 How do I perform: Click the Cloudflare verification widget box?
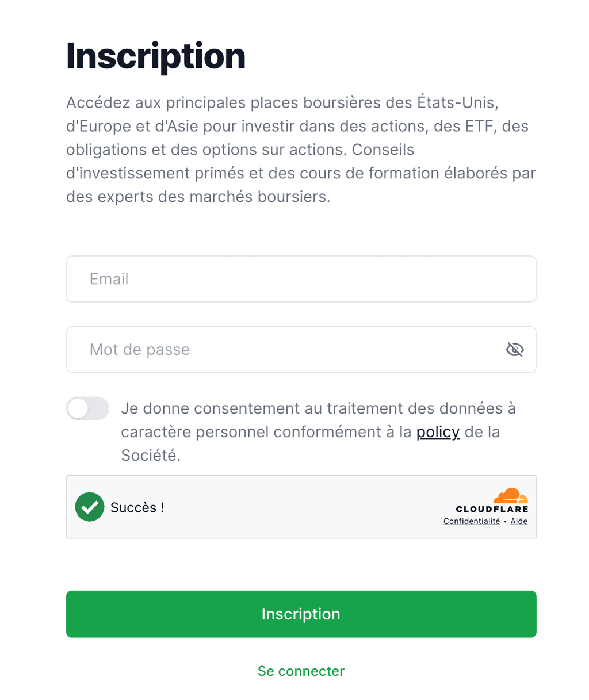click(301, 507)
